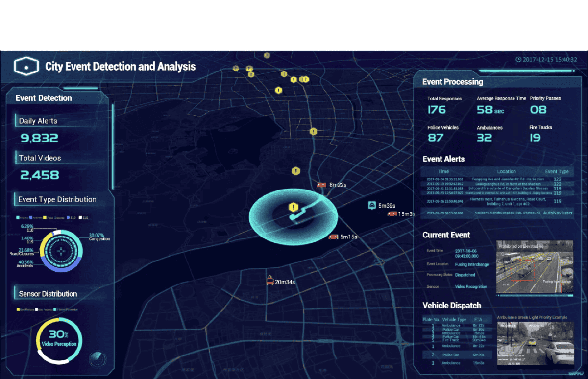The width and height of the screenshot is (588, 379).
Task: Open the Ambulance Green Light Priority video
Action: click(534, 344)
